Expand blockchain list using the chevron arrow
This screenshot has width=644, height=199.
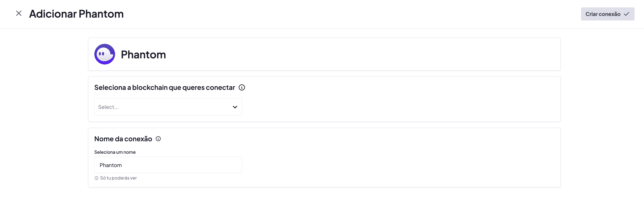(x=235, y=107)
